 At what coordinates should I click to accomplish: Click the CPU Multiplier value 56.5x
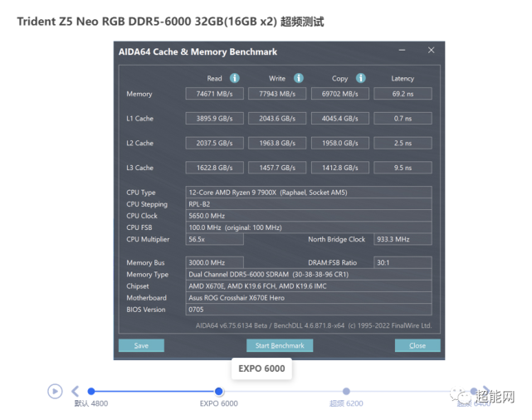coord(214,239)
